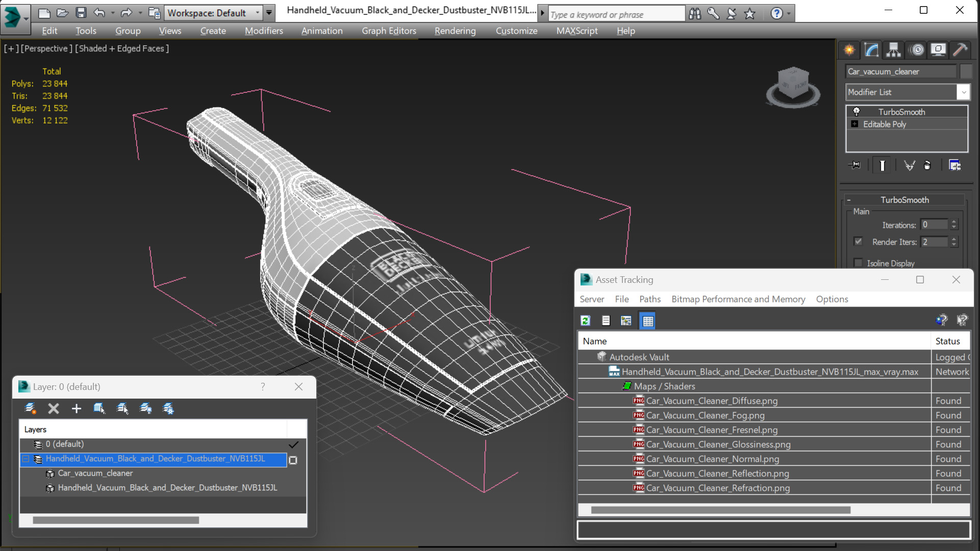The height and width of the screenshot is (551, 980).
Task: Click Create New Layer icon in Layer dialog
Action: [x=31, y=408]
